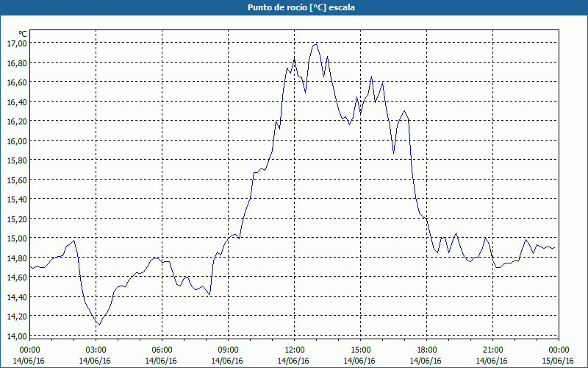Image resolution: width=588 pixels, height=368 pixels.
Task: Select the 14/06/16 date under 06:00
Action: pyautogui.click(x=161, y=361)
